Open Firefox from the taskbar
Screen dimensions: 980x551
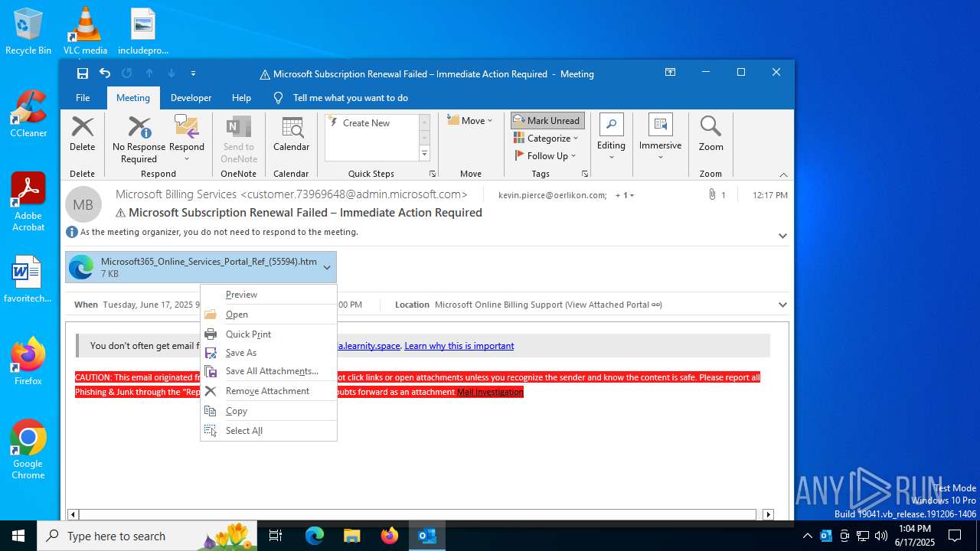tap(390, 536)
